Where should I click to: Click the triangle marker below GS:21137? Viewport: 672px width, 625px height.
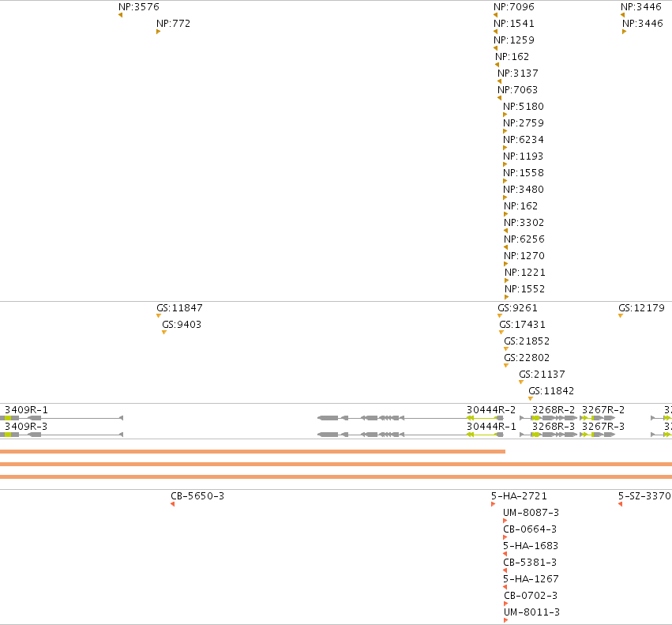pos(521,382)
